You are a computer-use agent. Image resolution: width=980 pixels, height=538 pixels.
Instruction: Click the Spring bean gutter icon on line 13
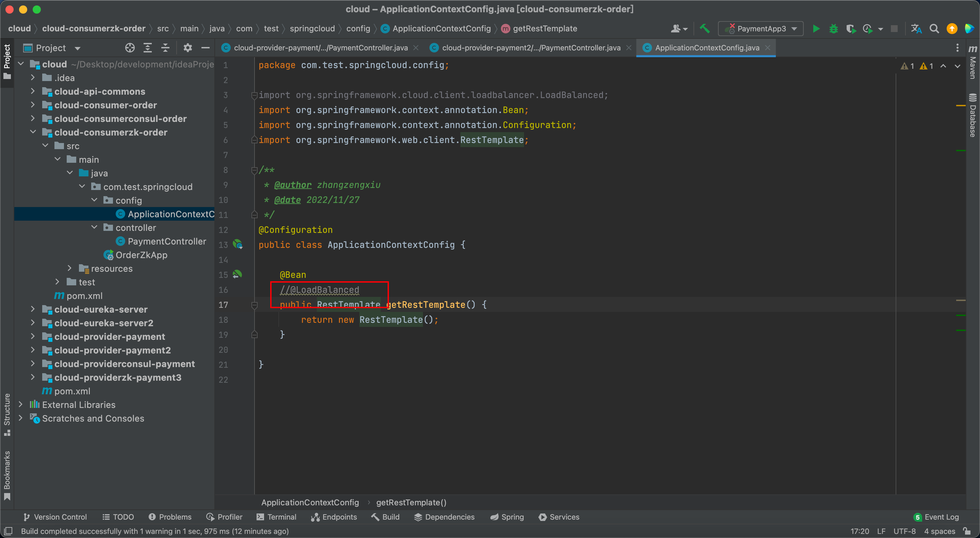point(238,244)
